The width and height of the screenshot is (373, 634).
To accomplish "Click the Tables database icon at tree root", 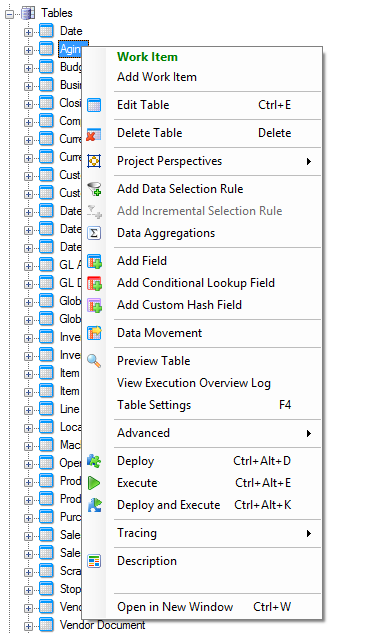I will [28, 13].
